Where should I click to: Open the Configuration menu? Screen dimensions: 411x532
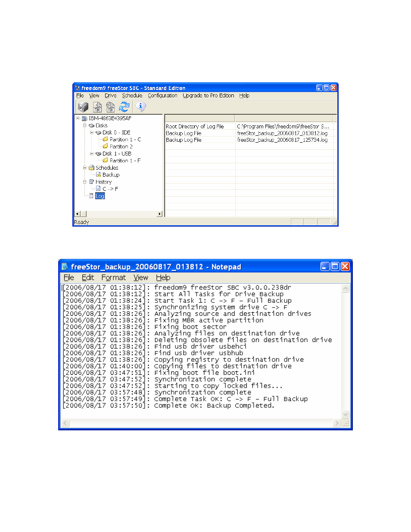162,96
